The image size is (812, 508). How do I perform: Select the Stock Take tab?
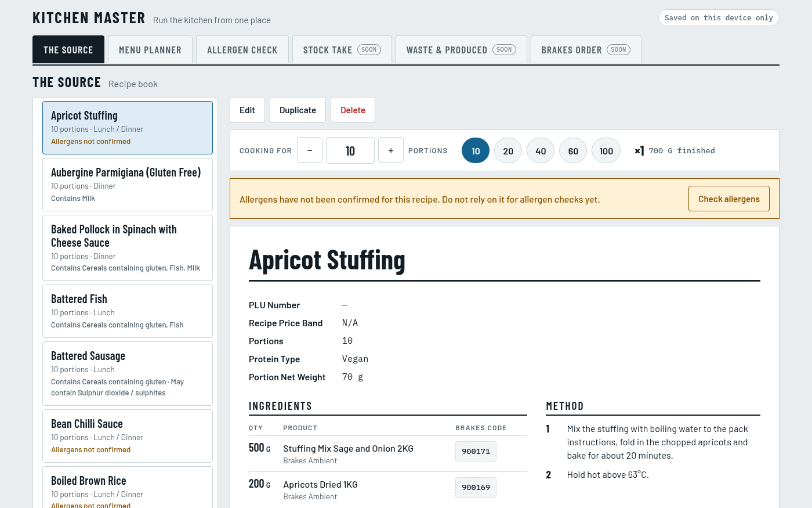pyautogui.click(x=342, y=50)
